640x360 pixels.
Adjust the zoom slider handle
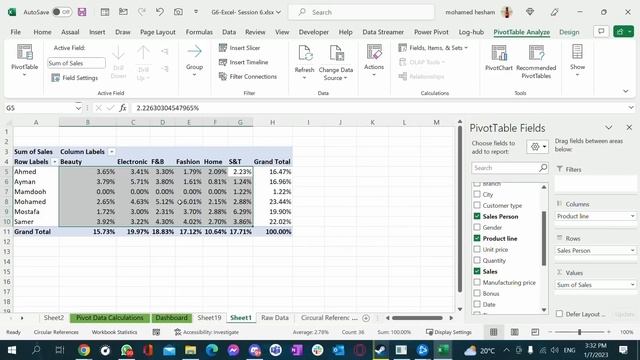(x=579, y=332)
